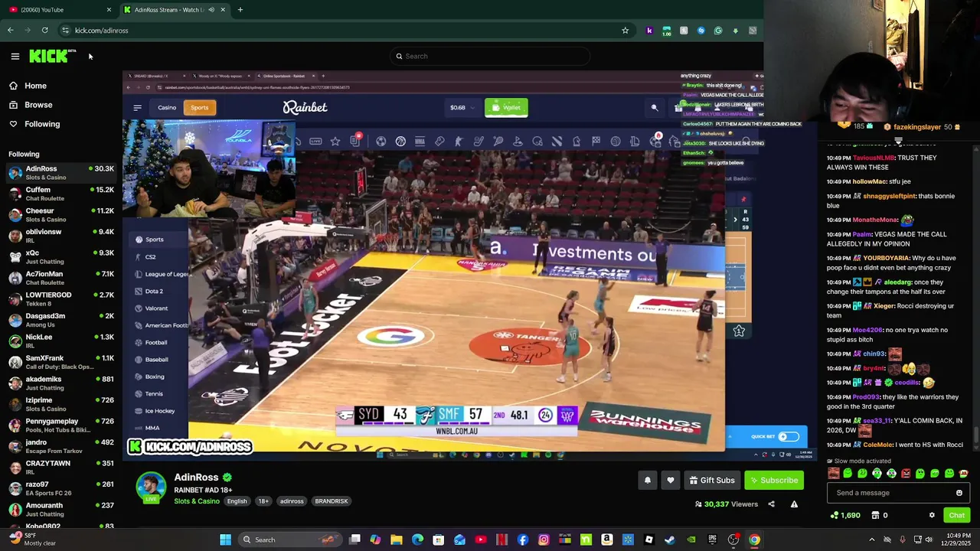Switch to the AdinRoss Stream tab

(x=175, y=10)
